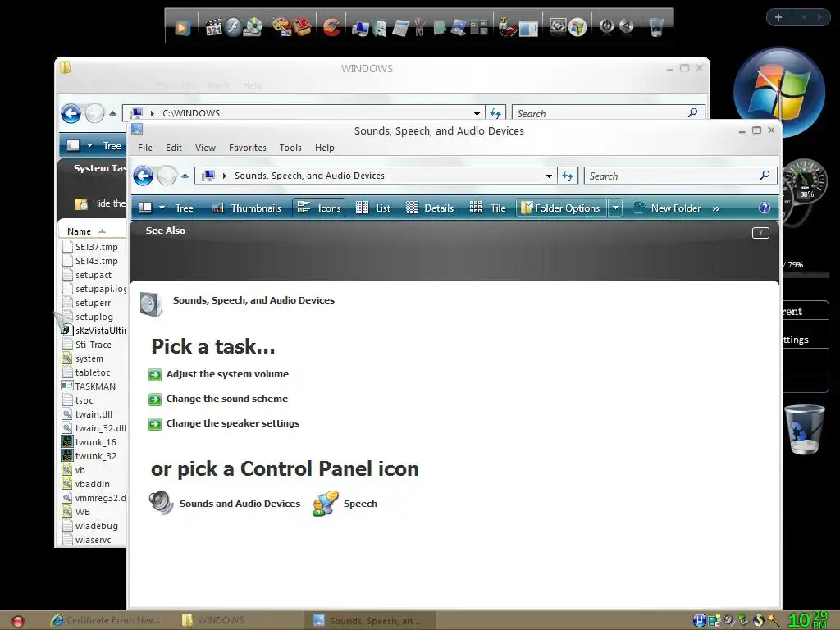This screenshot has height=630, width=840.
Task: Launch the red CCleaner icon in dock
Action: point(331,27)
